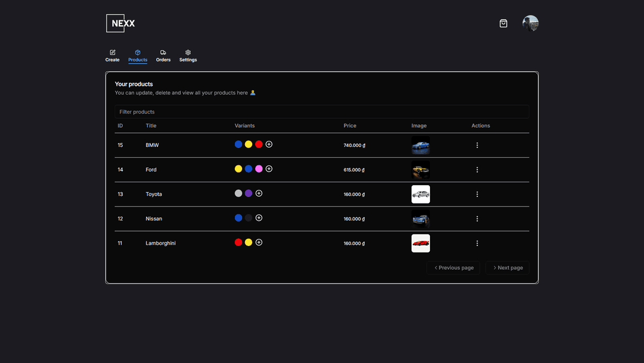Select Nissan black variant swatch

point(249,218)
